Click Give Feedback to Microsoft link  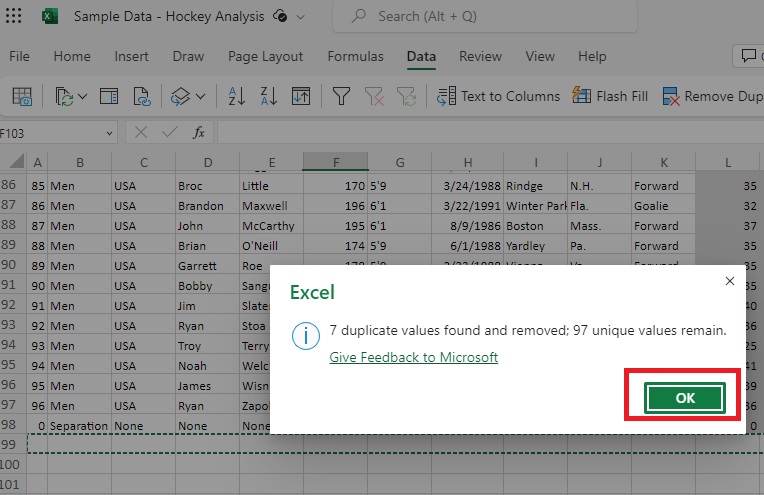pos(414,357)
